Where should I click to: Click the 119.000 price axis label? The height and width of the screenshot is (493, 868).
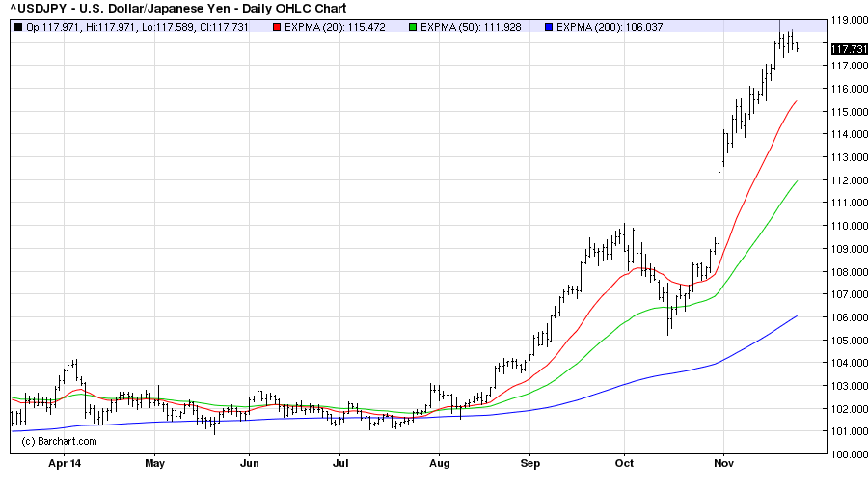pos(847,20)
